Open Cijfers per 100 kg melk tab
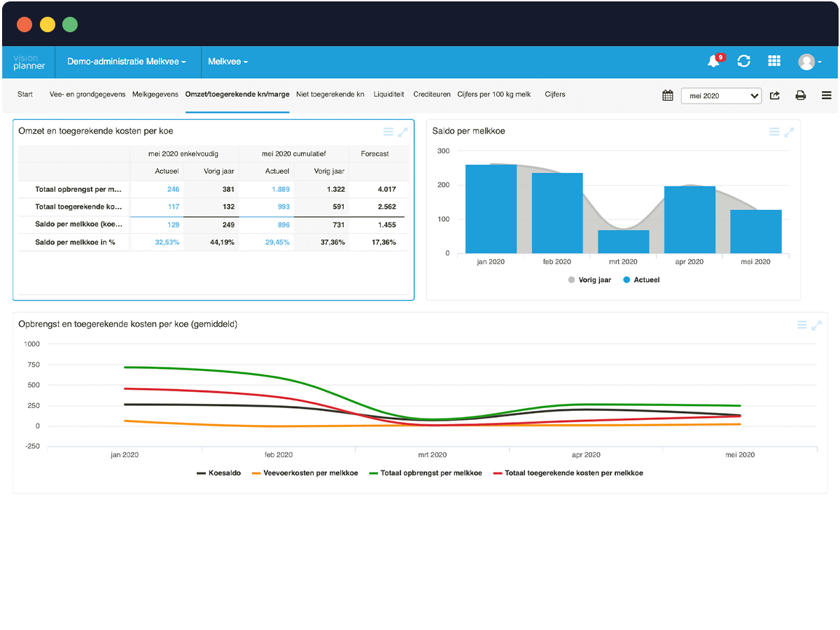Screen dimensions: 840x630 click(x=494, y=94)
